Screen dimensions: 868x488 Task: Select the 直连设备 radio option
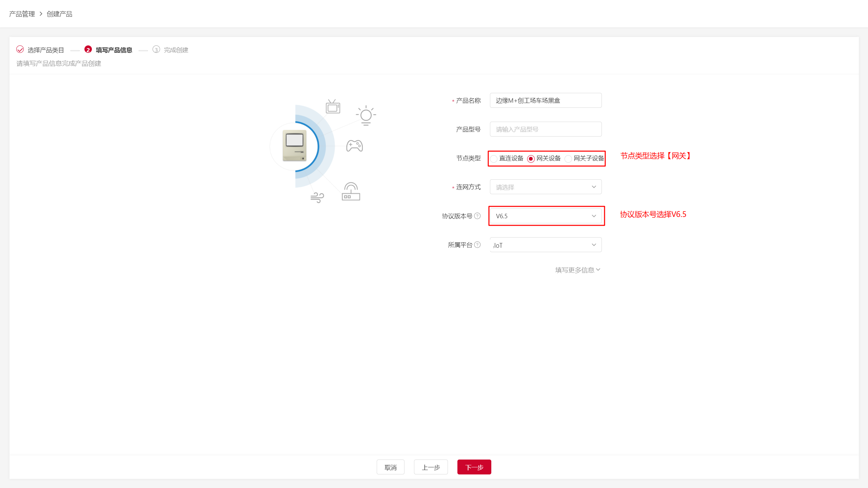click(x=494, y=159)
